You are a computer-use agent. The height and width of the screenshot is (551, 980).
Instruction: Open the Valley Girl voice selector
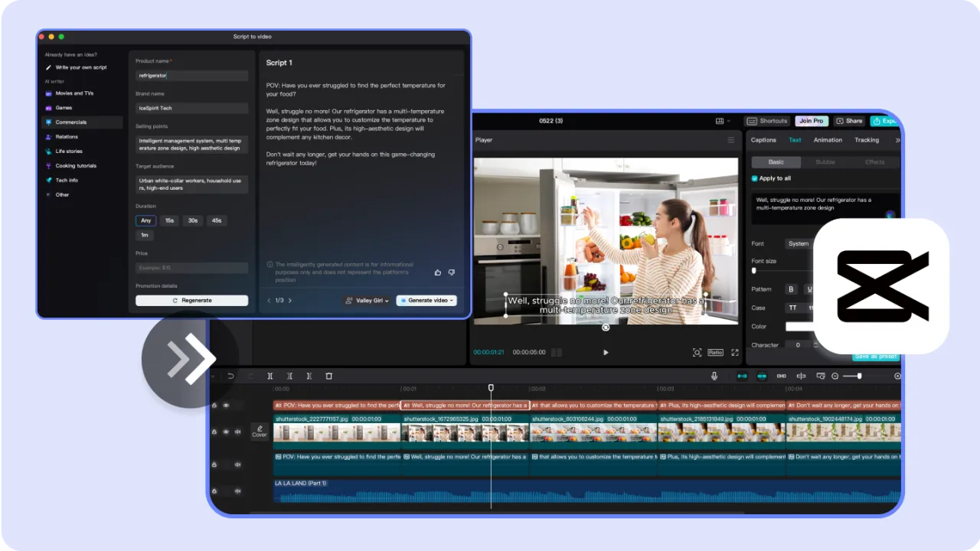tap(367, 300)
